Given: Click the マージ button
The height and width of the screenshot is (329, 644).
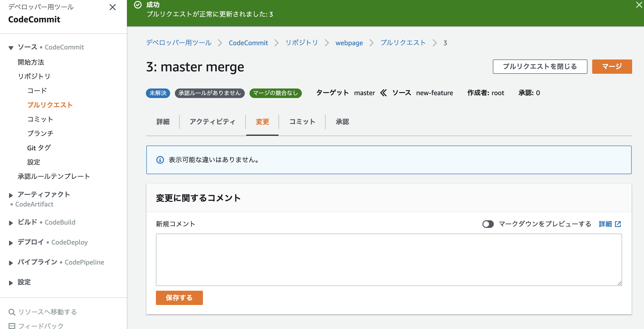Looking at the screenshot, I should click(x=612, y=67).
